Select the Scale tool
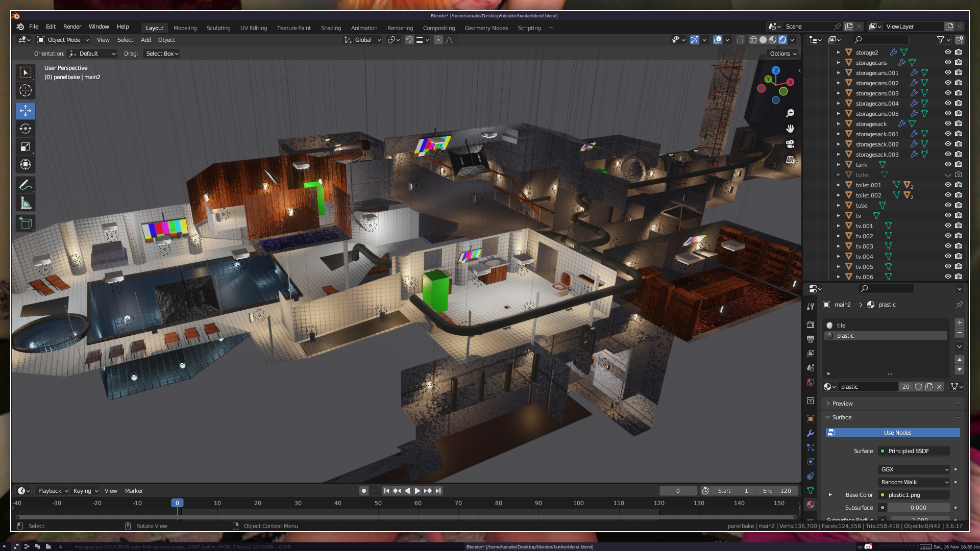980x551 pixels. tap(26, 147)
